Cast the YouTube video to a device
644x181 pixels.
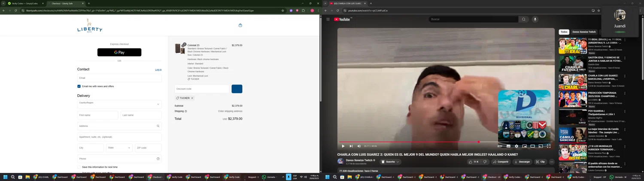click(541, 146)
